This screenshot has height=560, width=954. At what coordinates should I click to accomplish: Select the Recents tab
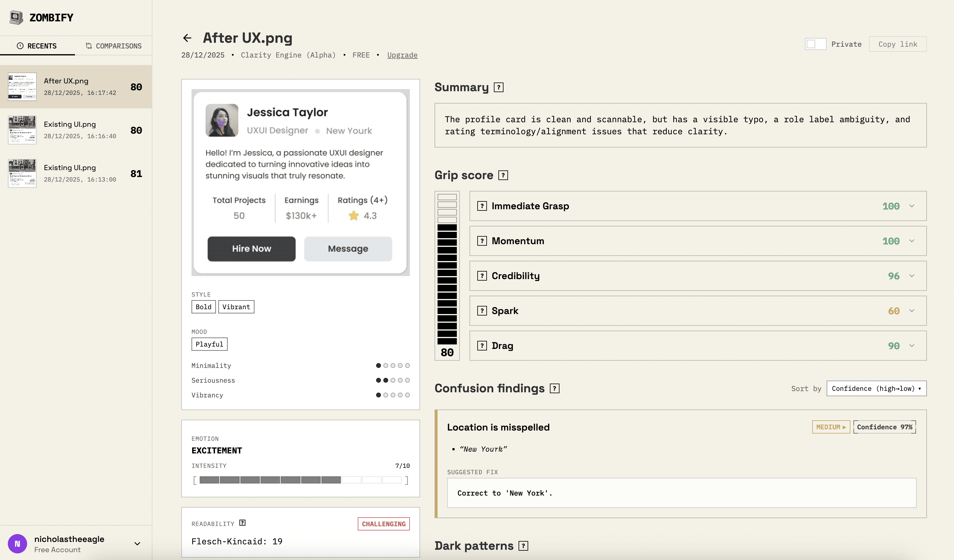point(37,46)
